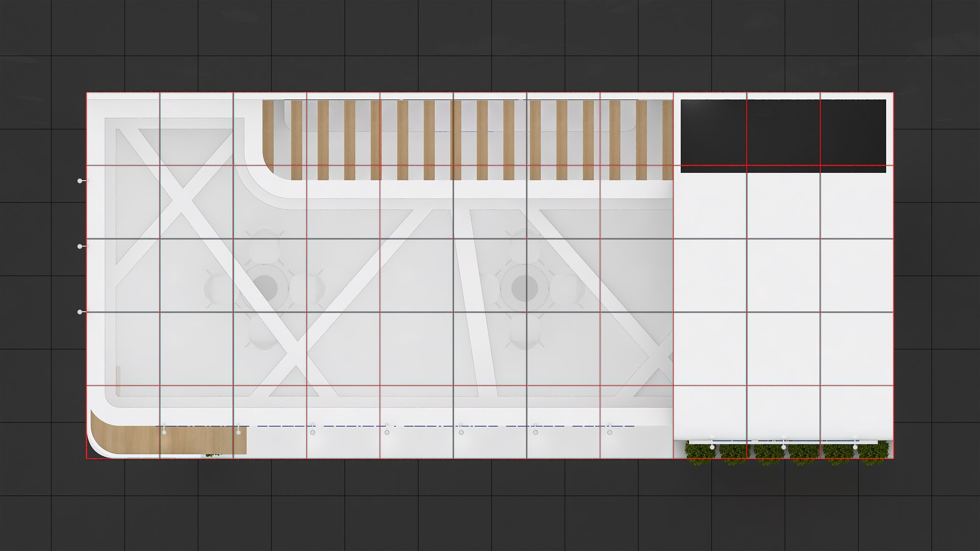
Task: Select the topmost spotlight on left edge
Action: (80, 181)
